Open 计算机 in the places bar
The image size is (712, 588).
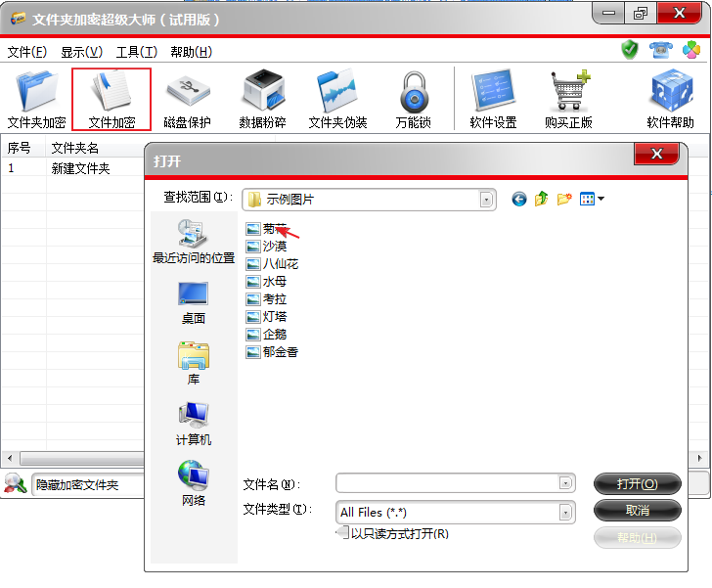(194, 425)
